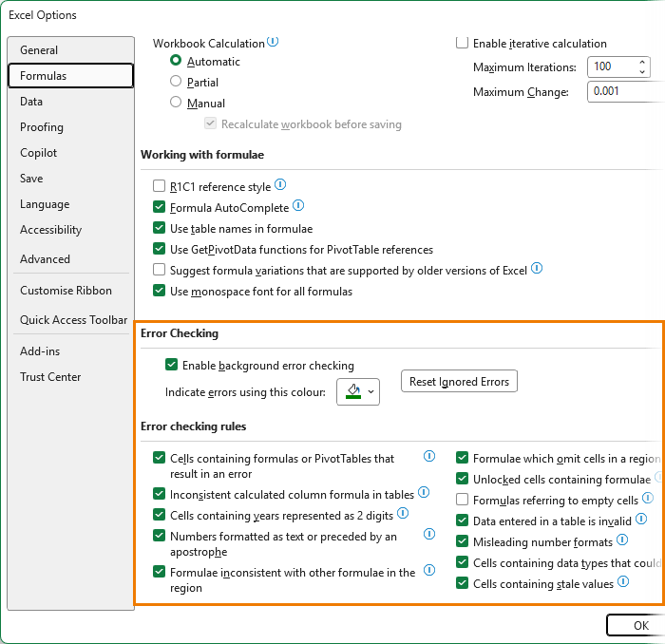665x644 pixels.
Task: Toggle Cells containing stale values rule
Action: 462,583
